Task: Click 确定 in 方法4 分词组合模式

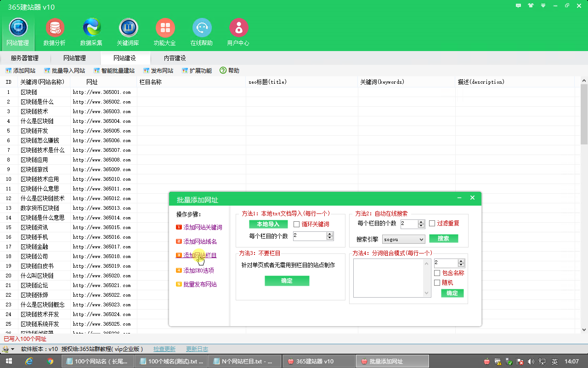Action: [452, 293]
